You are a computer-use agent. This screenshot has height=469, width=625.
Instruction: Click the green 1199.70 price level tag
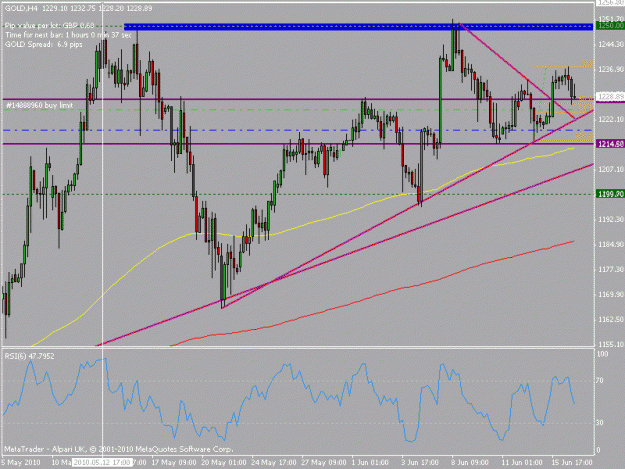click(610, 194)
